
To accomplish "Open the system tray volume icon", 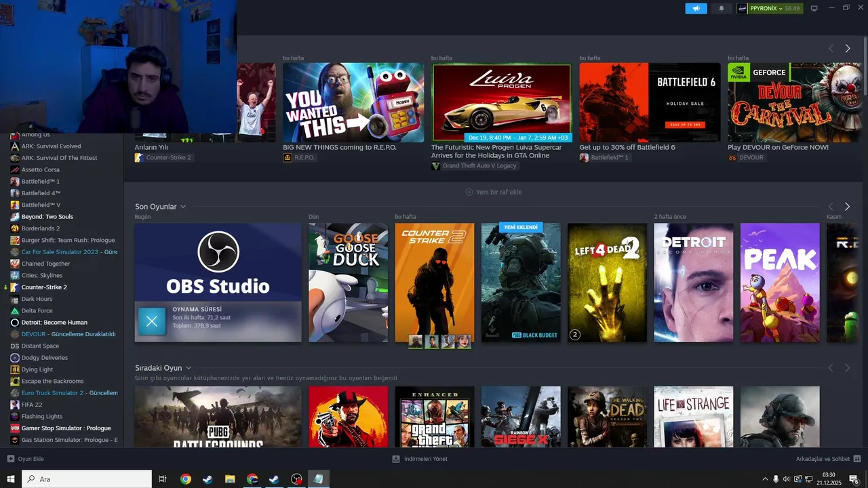I will coord(787,479).
